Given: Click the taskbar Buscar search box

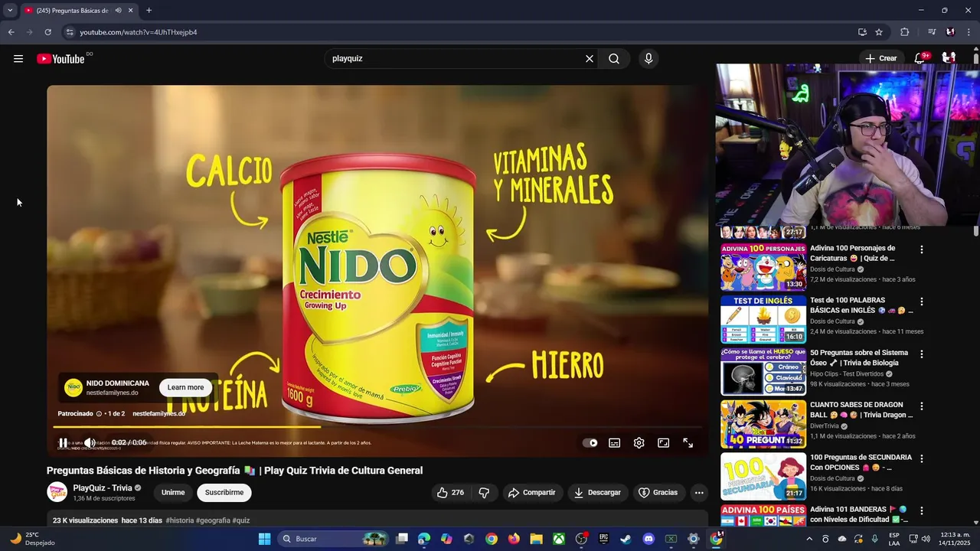Looking at the screenshot, I should pyautogui.click(x=333, y=539).
